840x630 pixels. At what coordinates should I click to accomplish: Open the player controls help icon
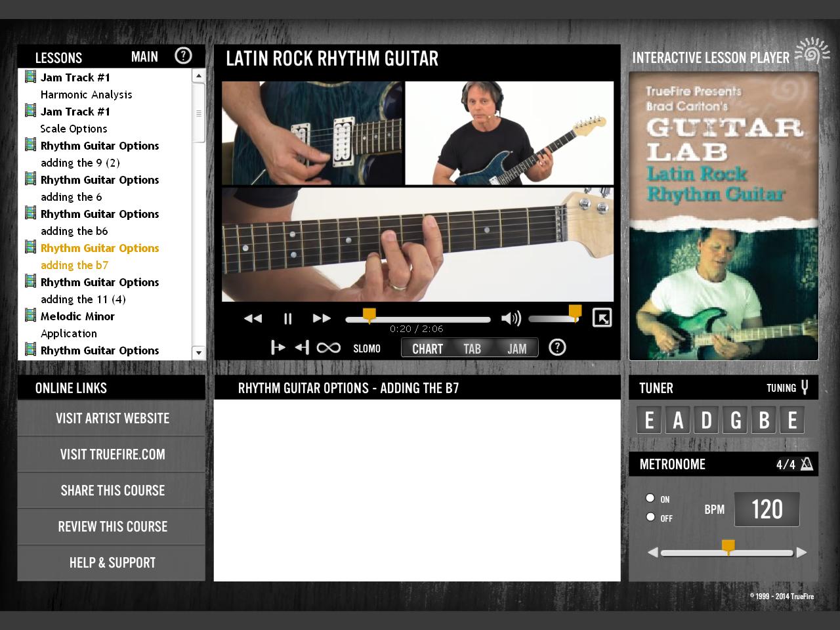coord(557,347)
